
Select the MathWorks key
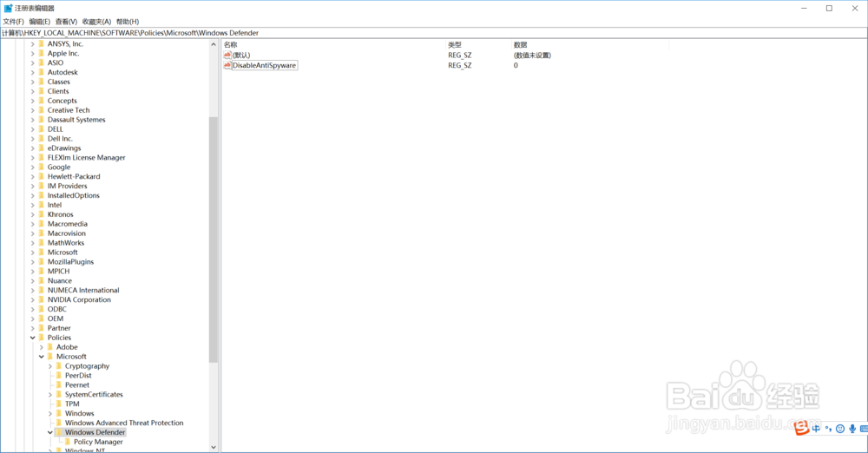tap(66, 243)
